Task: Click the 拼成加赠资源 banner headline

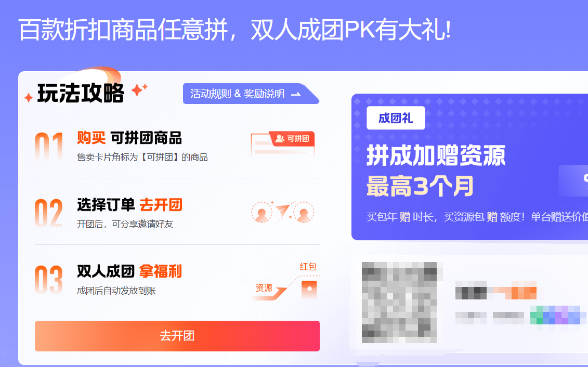Action: coord(436,155)
